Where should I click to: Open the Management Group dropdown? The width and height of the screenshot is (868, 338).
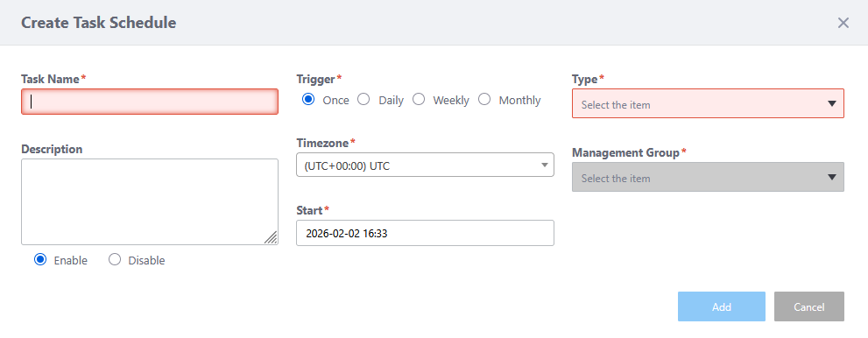[x=708, y=177]
